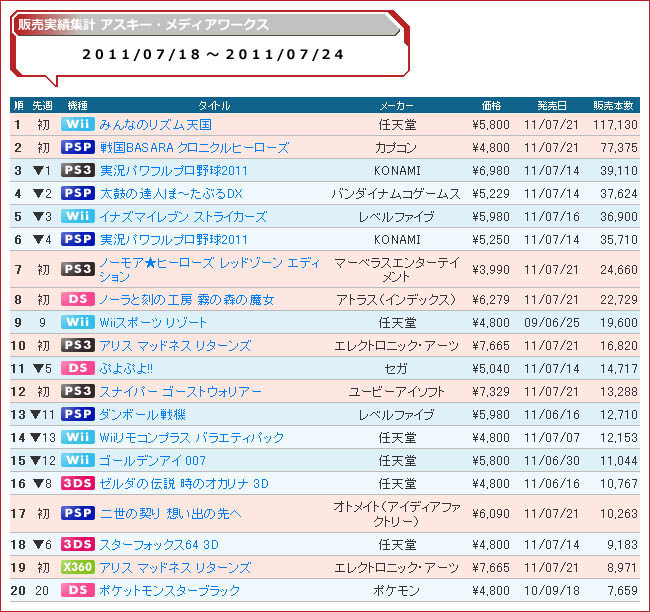Click the DS badge for ポケットモンスターブラック

(78, 590)
